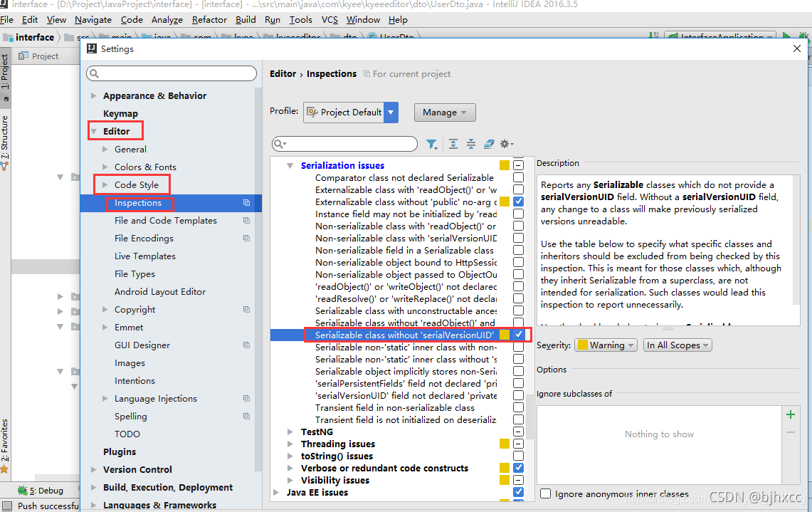Click the green plus add class icon

(790, 414)
